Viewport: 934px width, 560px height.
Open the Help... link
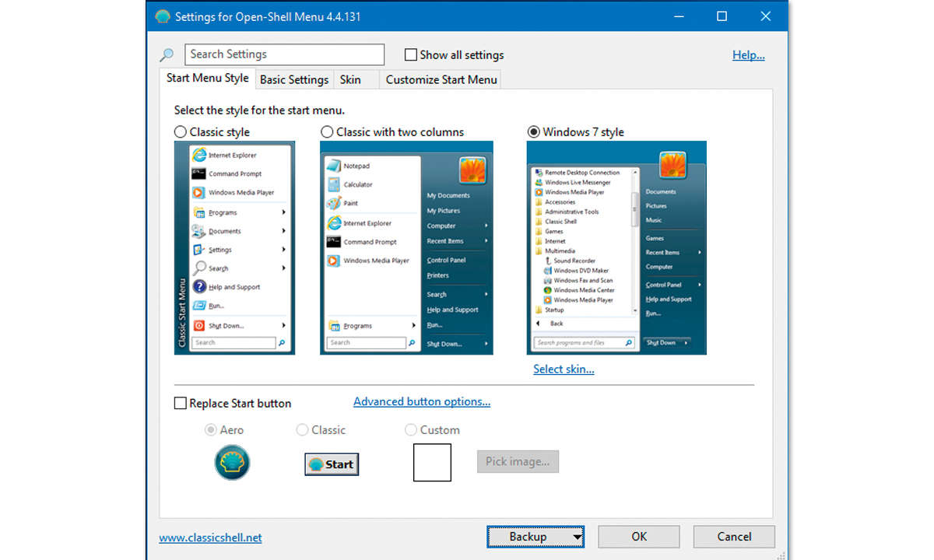(749, 55)
